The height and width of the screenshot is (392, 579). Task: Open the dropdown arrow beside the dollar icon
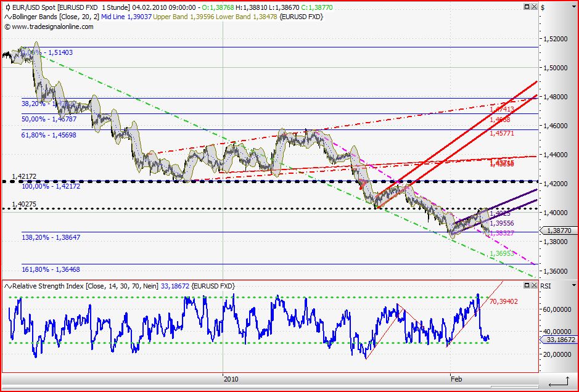click(x=573, y=6)
